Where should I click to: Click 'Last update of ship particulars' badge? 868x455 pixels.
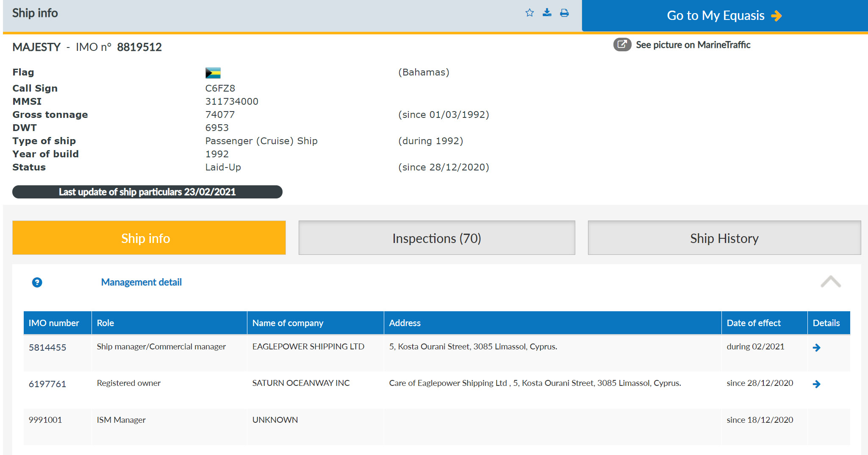point(147,192)
